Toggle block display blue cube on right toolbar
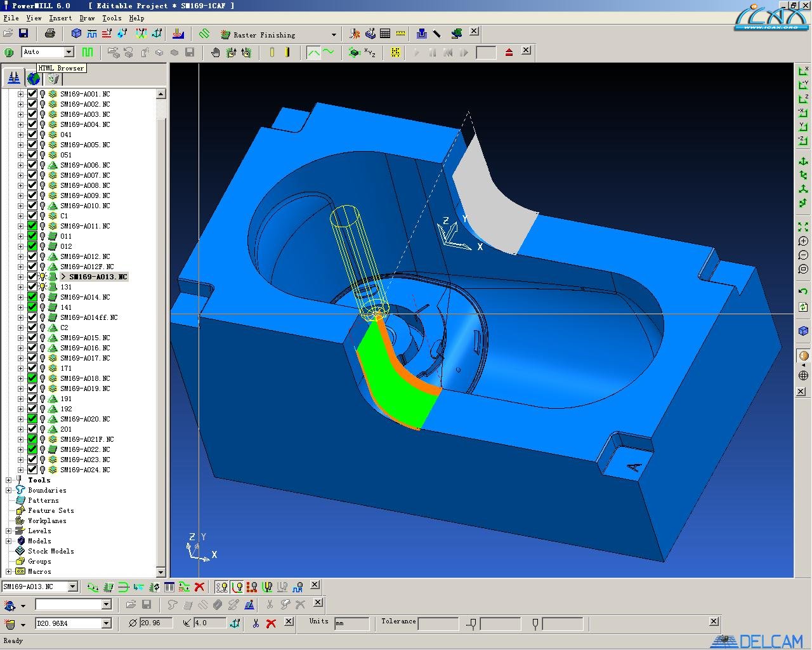The image size is (812, 650). click(x=803, y=331)
